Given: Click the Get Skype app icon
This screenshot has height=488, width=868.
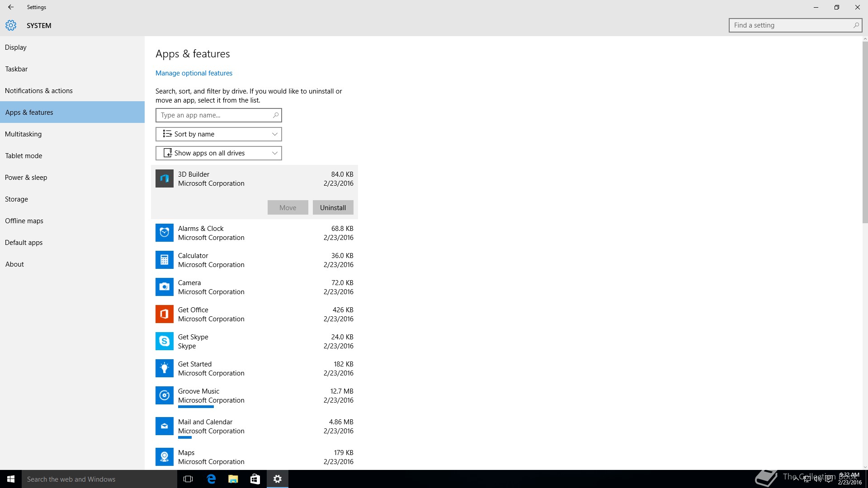Looking at the screenshot, I should click(x=165, y=341).
